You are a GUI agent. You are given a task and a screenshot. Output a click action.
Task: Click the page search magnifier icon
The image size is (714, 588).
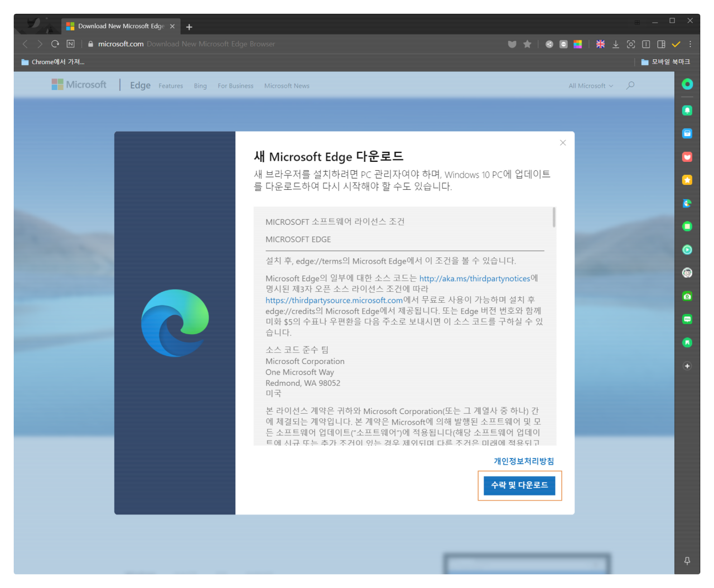630,85
